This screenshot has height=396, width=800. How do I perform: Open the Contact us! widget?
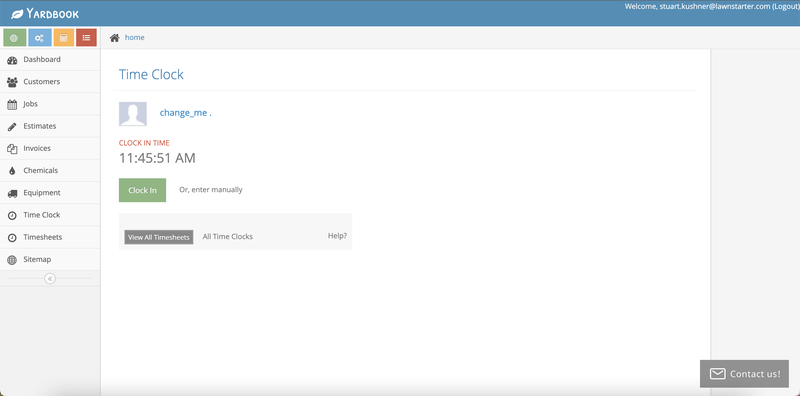[x=744, y=374]
